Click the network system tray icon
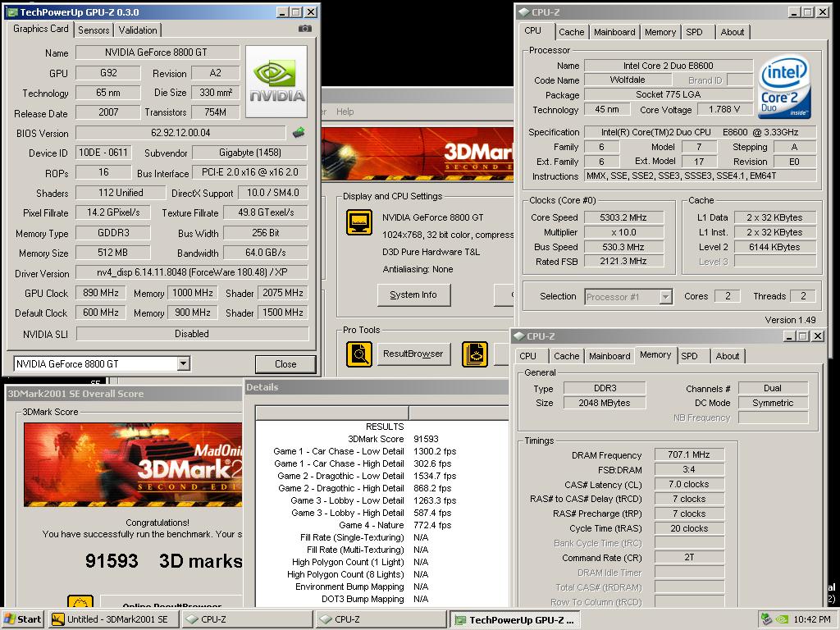 (767, 619)
